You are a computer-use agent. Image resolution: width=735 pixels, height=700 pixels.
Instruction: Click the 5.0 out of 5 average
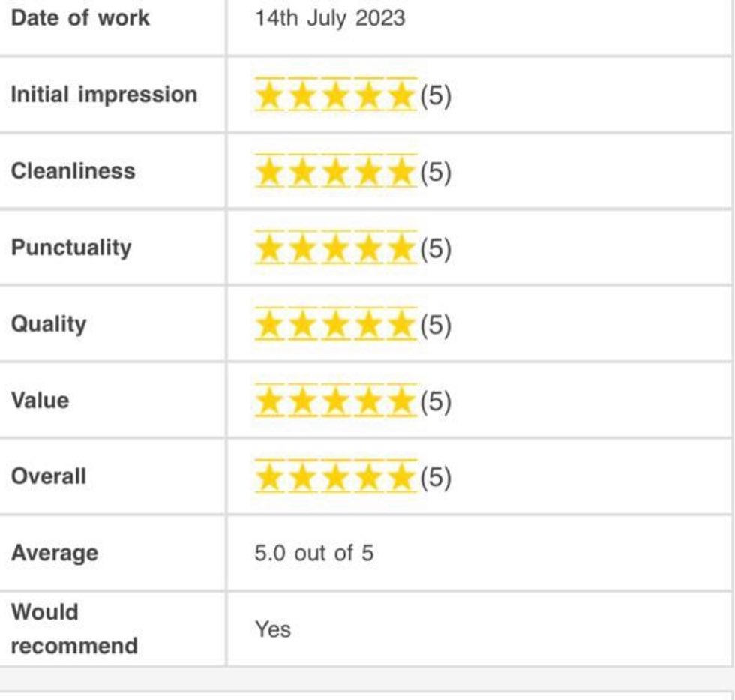pos(313,554)
